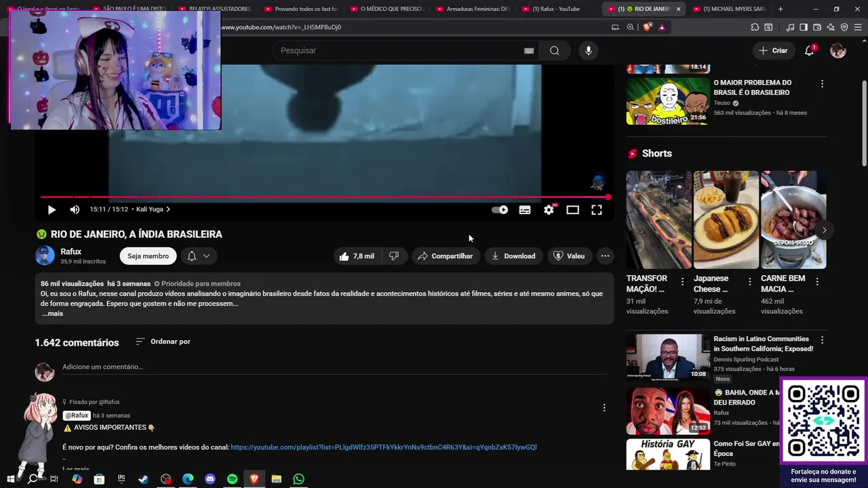Open Spotify from the taskbar

(x=232, y=479)
